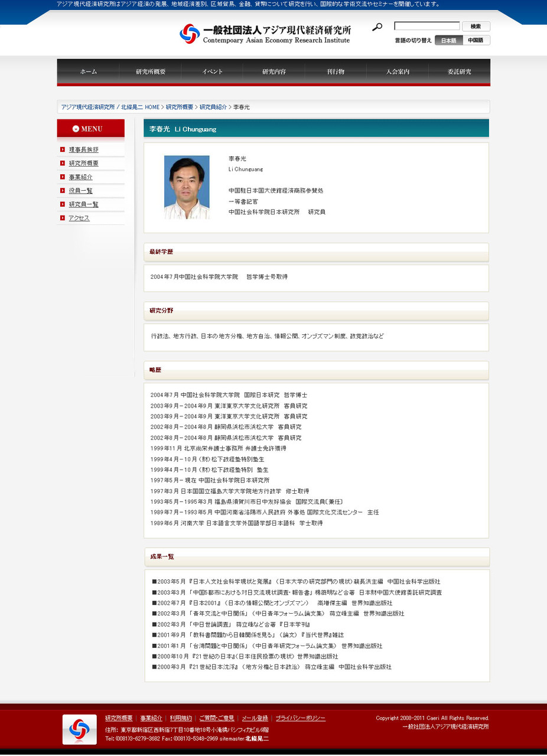
Task: Click the red arrow icon beside アクセス
Action: [x=62, y=218]
